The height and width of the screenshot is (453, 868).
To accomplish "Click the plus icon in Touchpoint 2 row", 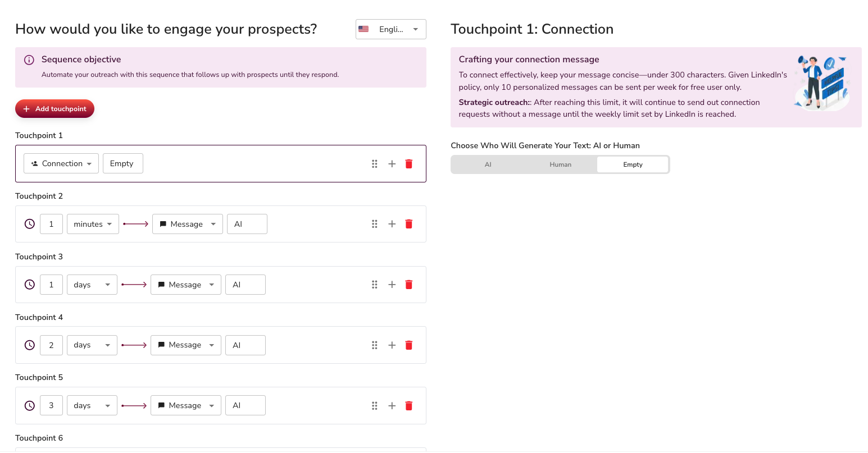I will click(392, 224).
